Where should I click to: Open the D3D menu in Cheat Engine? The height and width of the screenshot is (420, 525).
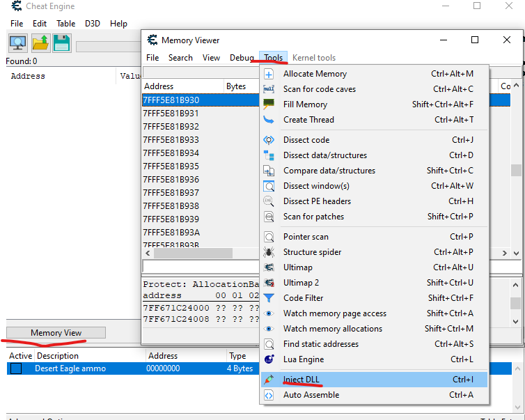click(x=93, y=24)
